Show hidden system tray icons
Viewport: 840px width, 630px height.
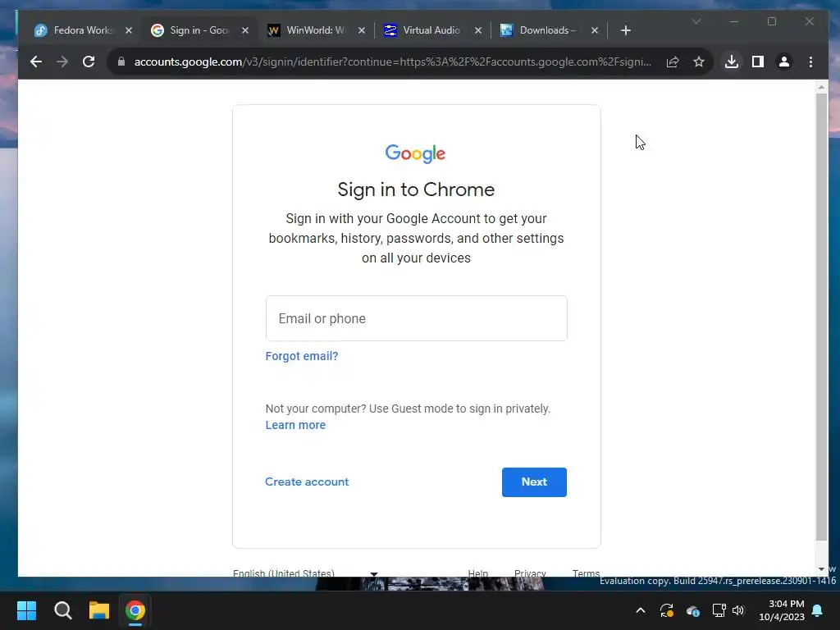(640, 610)
